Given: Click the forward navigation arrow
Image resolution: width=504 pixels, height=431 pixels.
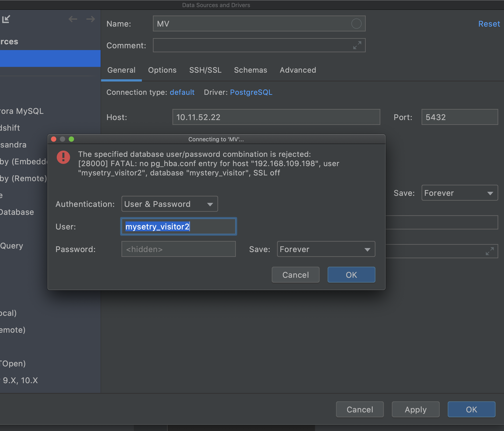Looking at the screenshot, I should click(90, 19).
